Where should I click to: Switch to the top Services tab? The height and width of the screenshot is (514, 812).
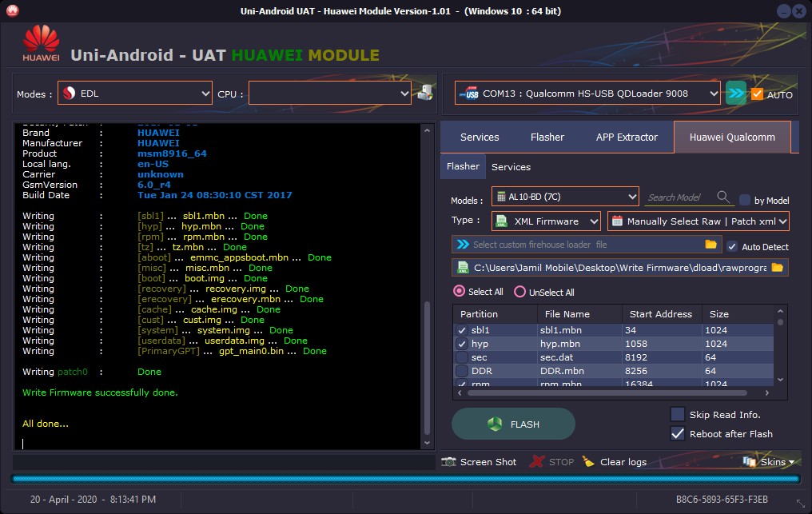[480, 137]
